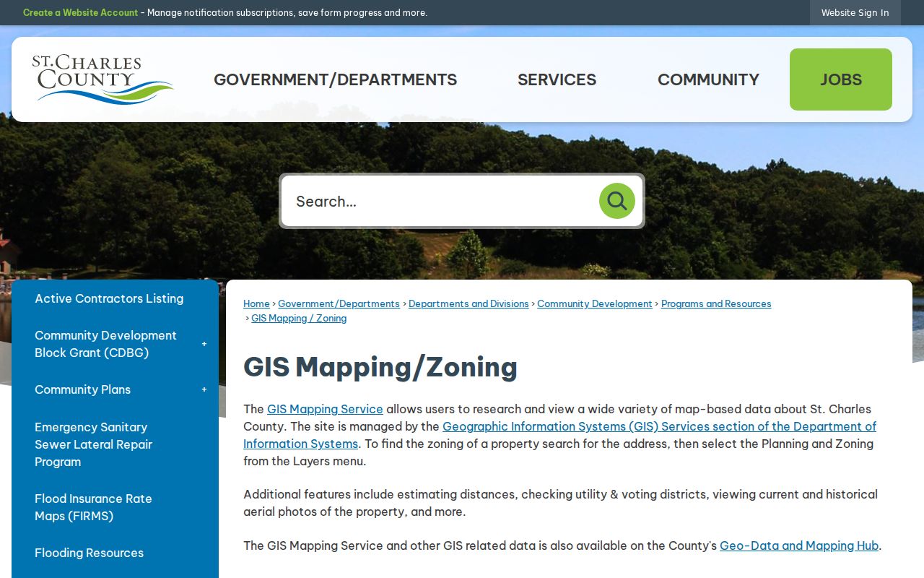Open the Government/Departments menu
Screen dimensions: 924x578
point(336,79)
